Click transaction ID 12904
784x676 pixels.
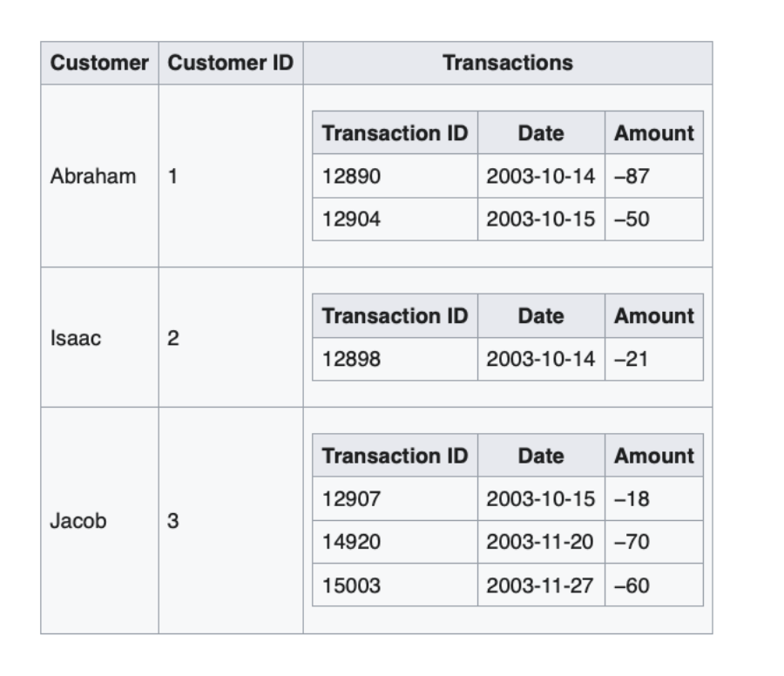pos(395,219)
